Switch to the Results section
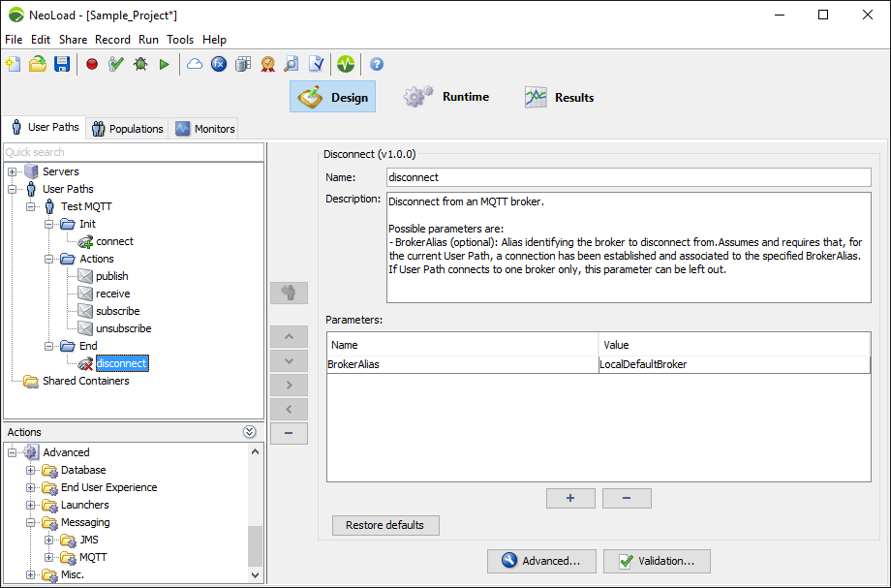Image resolution: width=891 pixels, height=588 pixels. 559,97
